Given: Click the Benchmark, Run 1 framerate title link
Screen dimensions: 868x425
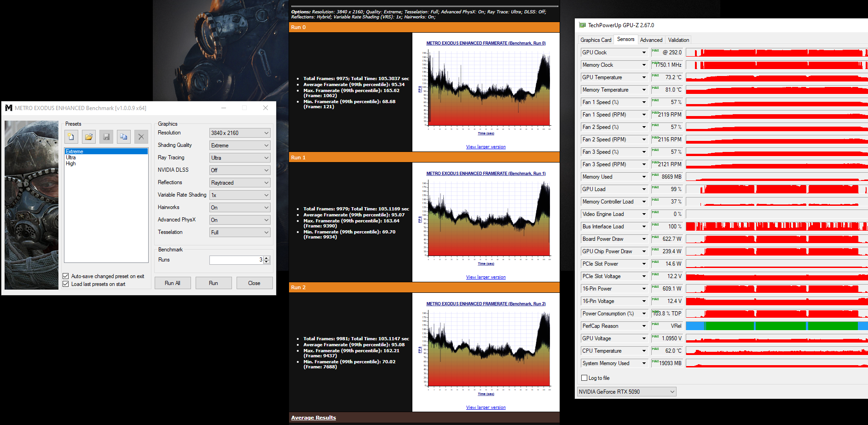Looking at the screenshot, I should (486, 174).
